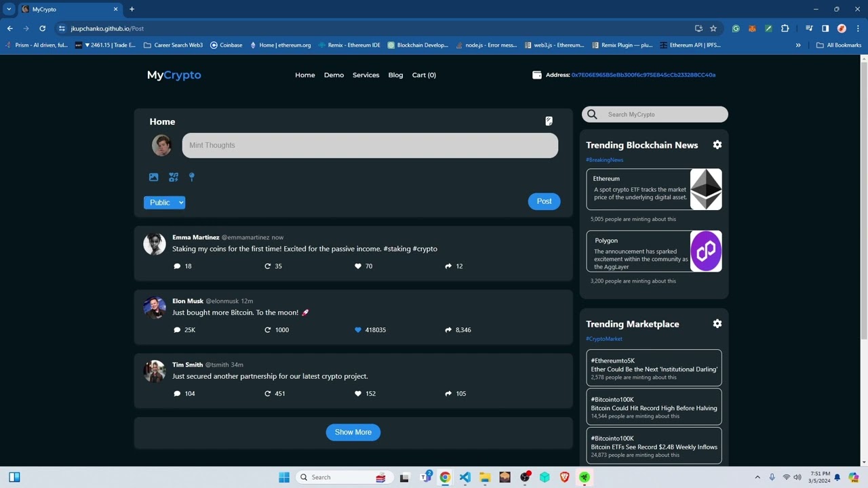Open Bitcoin Record High Before Halving headline
This screenshot has width=868, height=488.
click(654, 408)
